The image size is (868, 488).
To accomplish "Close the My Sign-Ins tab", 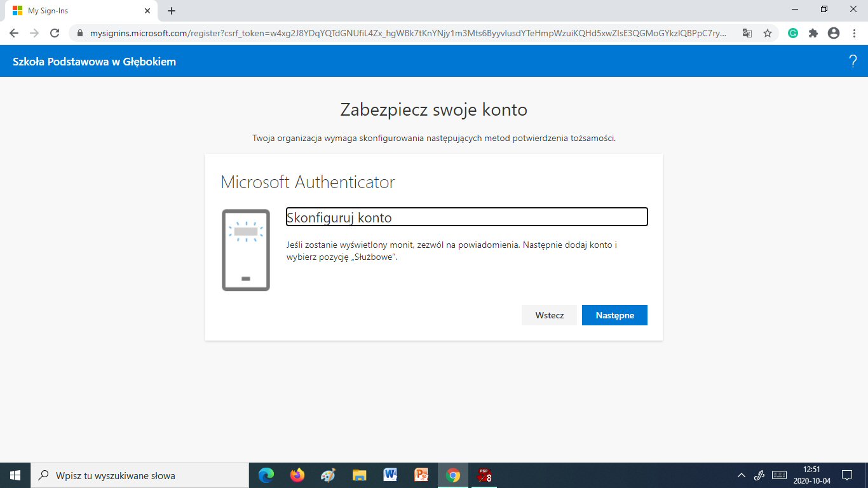I will click(147, 11).
